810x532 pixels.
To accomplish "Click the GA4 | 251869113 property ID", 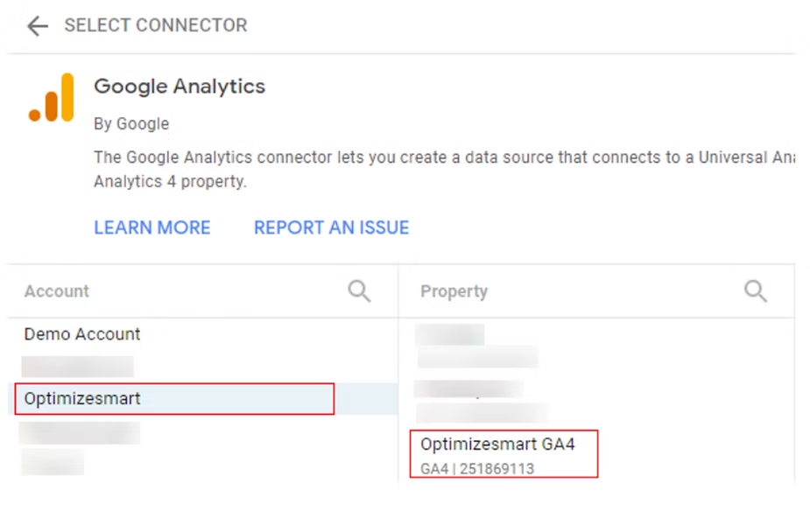I will click(477, 468).
